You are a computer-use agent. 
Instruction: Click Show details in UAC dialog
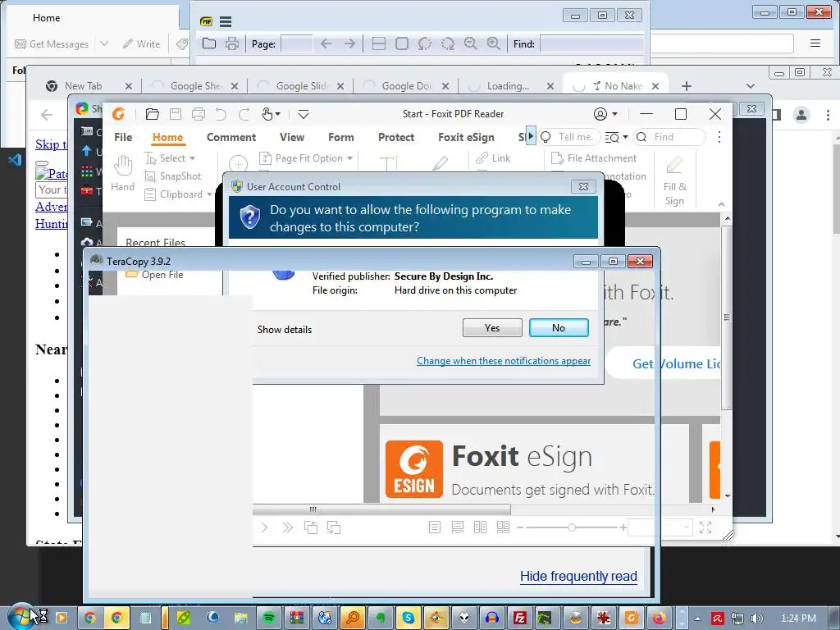285,330
